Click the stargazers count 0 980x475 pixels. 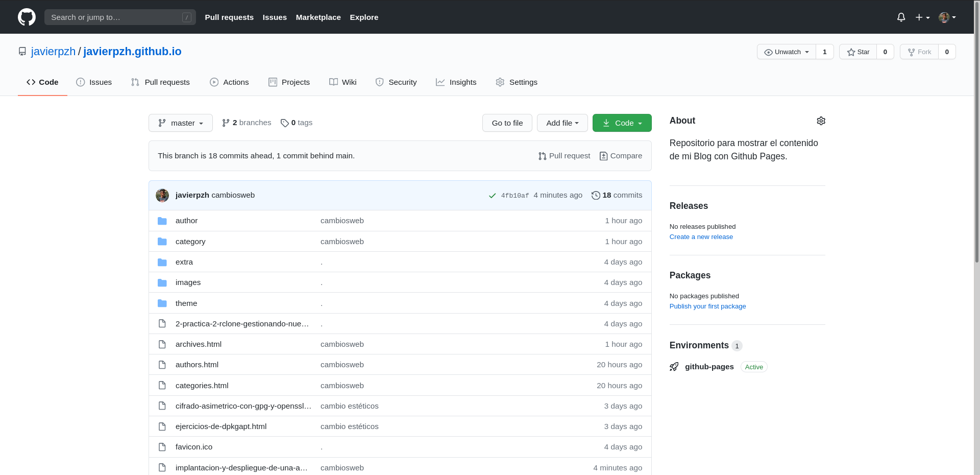885,52
